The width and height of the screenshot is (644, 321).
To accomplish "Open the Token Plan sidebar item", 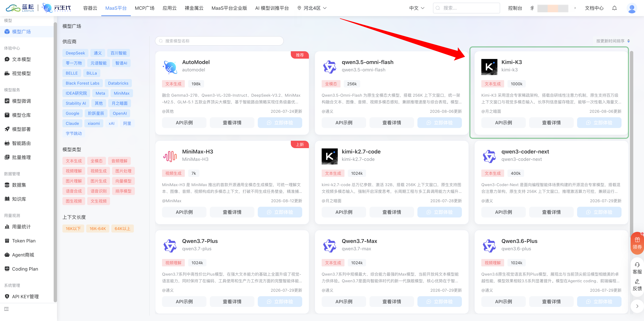I will (x=27, y=241).
